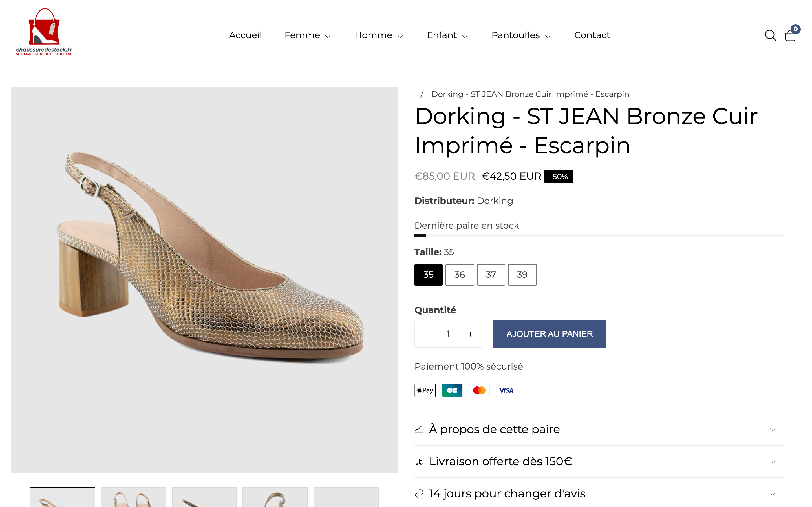Select size 36

tap(460, 275)
